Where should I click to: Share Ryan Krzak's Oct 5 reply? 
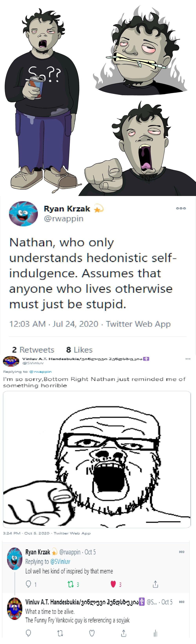(155, 584)
